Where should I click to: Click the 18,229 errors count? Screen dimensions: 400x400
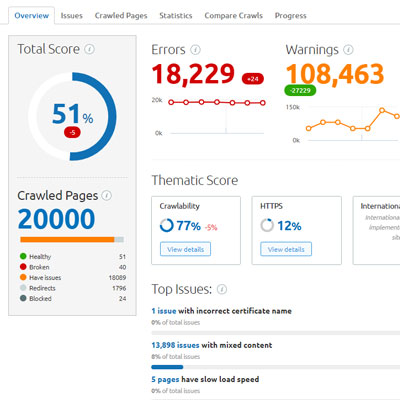tap(193, 74)
